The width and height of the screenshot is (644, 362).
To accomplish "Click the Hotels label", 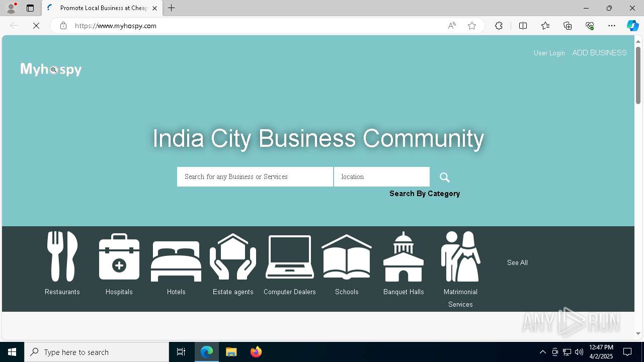I will pos(176,292).
